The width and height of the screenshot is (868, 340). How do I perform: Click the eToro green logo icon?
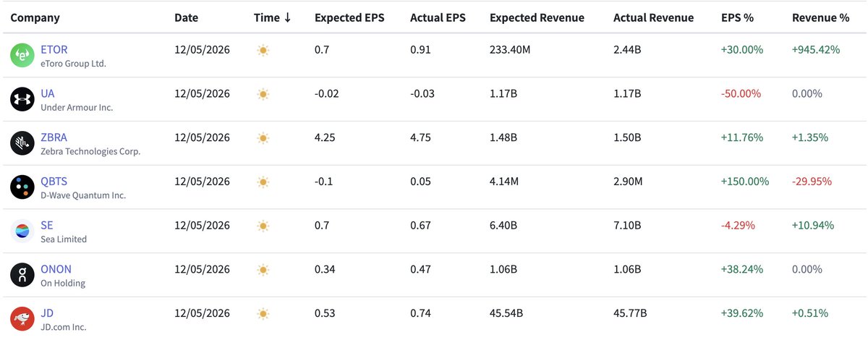pos(22,56)
